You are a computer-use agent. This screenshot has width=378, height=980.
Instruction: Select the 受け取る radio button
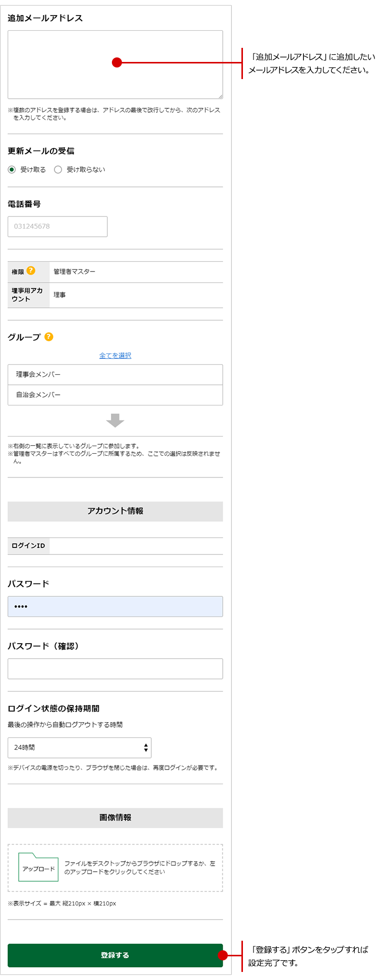12,170
